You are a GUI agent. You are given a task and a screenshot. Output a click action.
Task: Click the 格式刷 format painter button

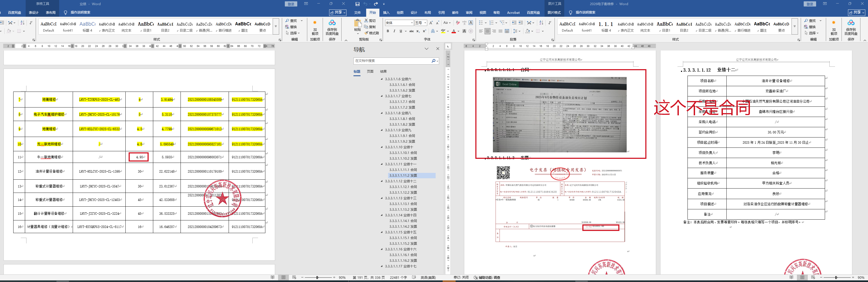pos(372,33)
